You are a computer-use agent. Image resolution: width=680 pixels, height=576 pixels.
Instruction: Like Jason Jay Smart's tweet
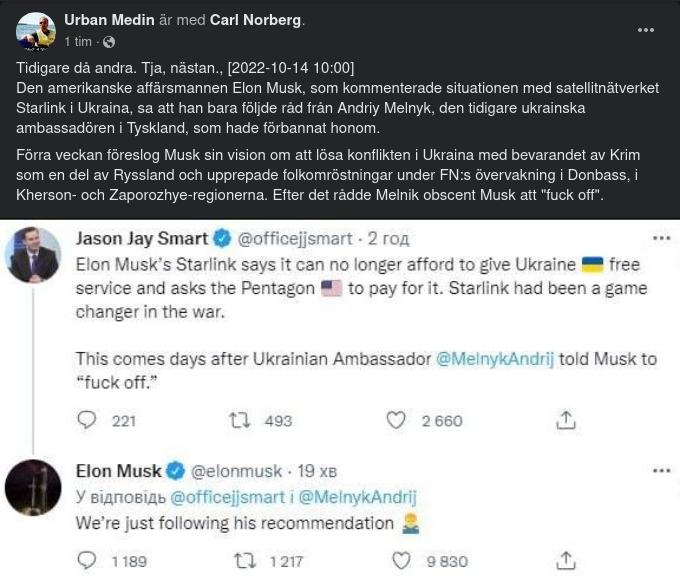[396, 420]
